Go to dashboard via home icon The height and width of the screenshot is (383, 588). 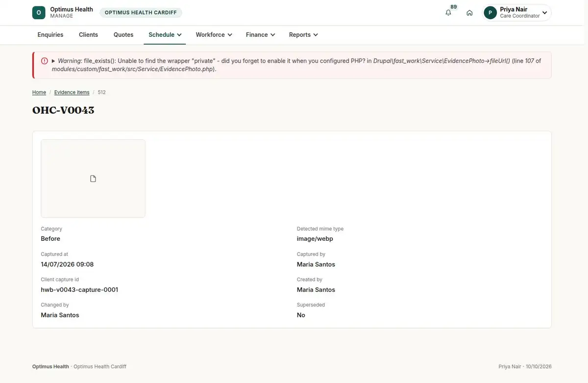tap(469, 13)
